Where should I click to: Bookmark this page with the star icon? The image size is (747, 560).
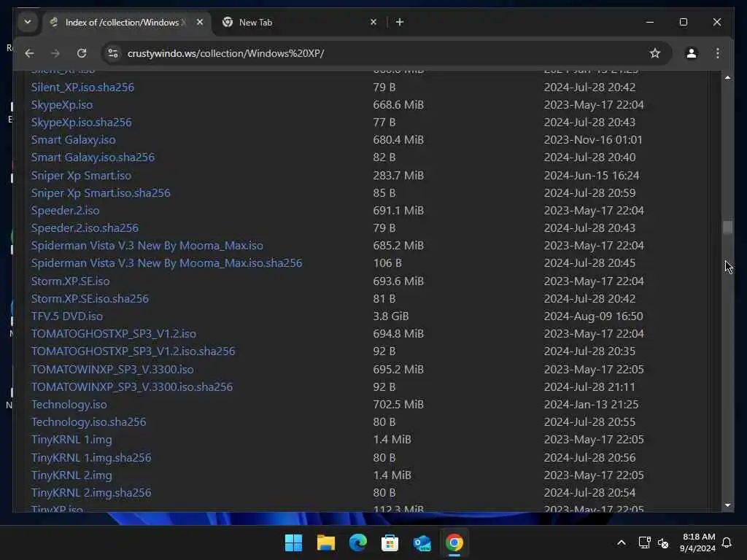coord(655,53)
